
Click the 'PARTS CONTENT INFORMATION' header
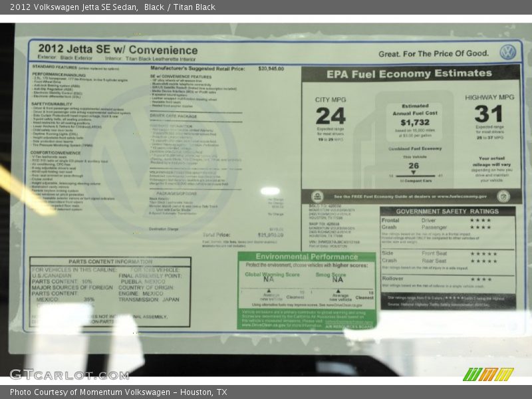[x=110, y=261]
